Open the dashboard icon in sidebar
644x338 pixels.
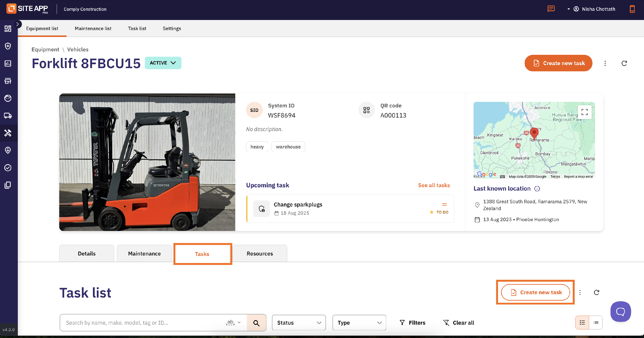click(x=8, y=29)
